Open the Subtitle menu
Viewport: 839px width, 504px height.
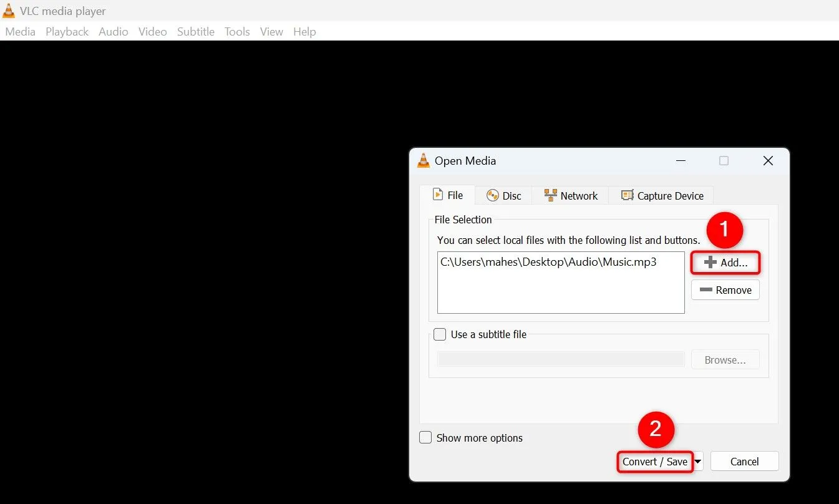click(x=195, y=32)
